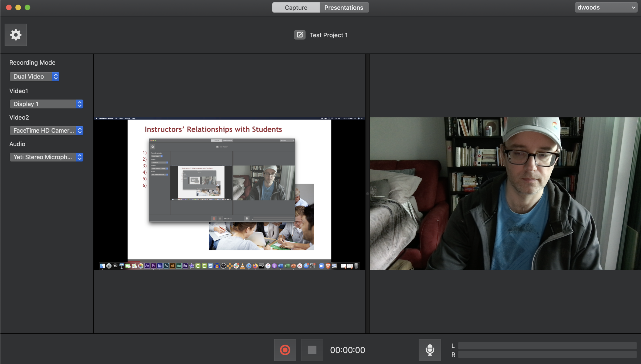Start recording with the red record button
641x364 pixels.
point(285,350)
